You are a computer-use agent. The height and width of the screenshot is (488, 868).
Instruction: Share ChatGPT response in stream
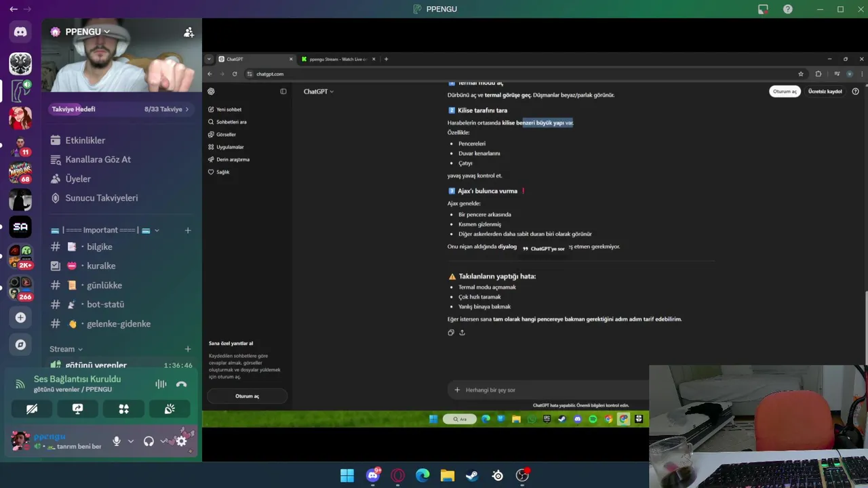462,332
